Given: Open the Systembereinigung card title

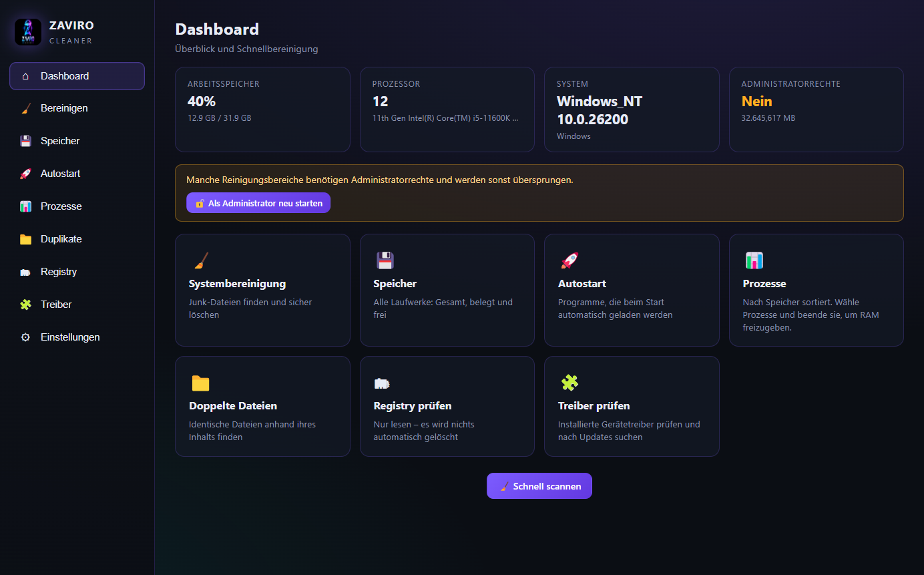Looking at the screenshot, I should pos(238,284).
